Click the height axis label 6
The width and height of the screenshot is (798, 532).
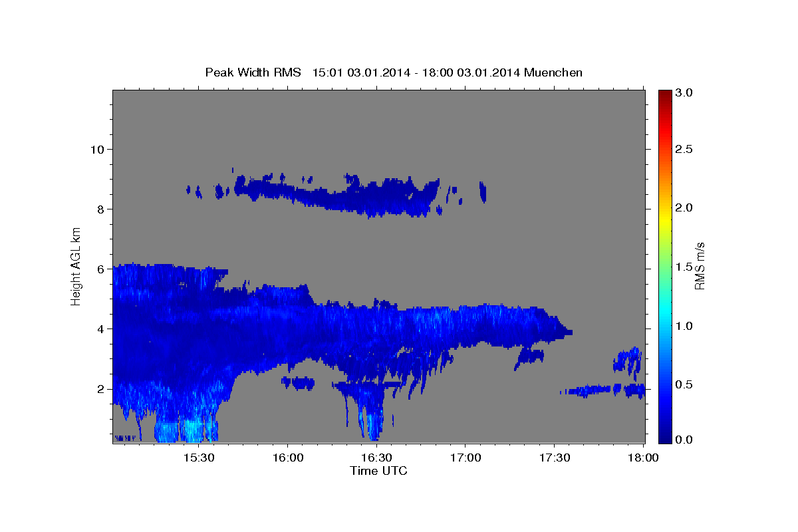click(x=101, y=269)
